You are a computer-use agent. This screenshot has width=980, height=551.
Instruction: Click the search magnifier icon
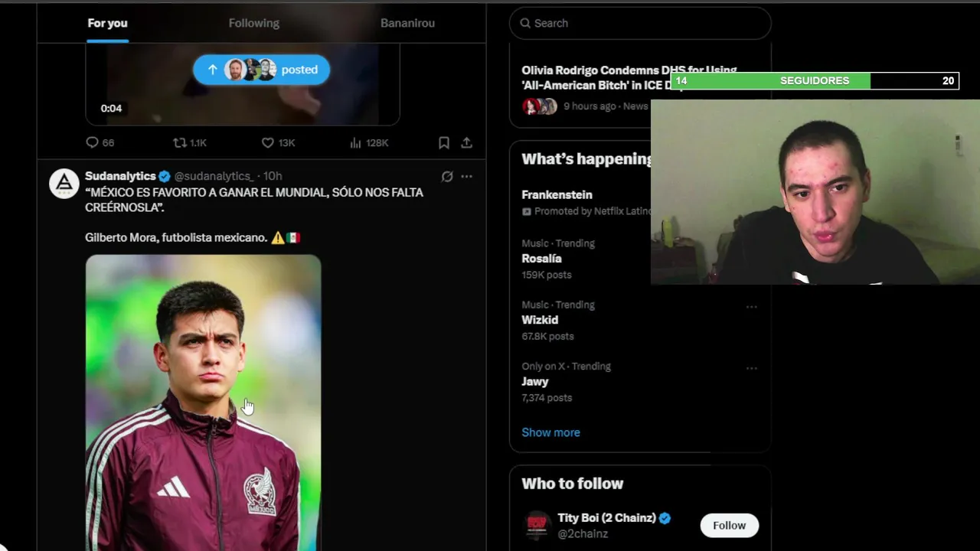(x=525, y=23)
